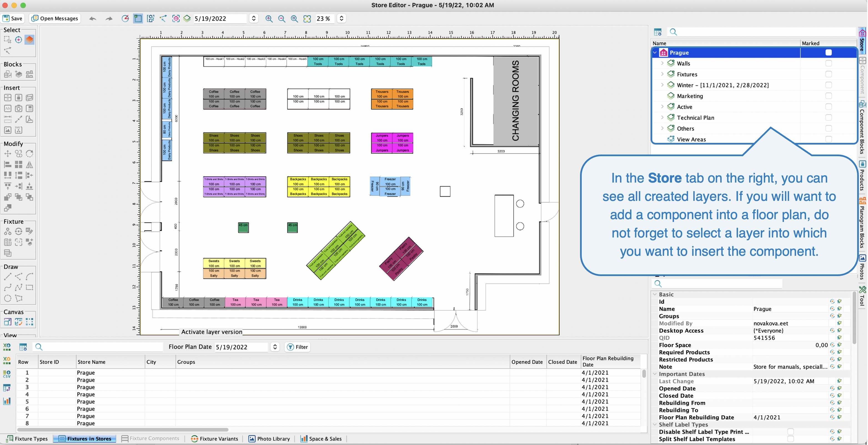
Task: Toggle Marked checkbox for Technical Plan
Action: click(x=828, y=117)
